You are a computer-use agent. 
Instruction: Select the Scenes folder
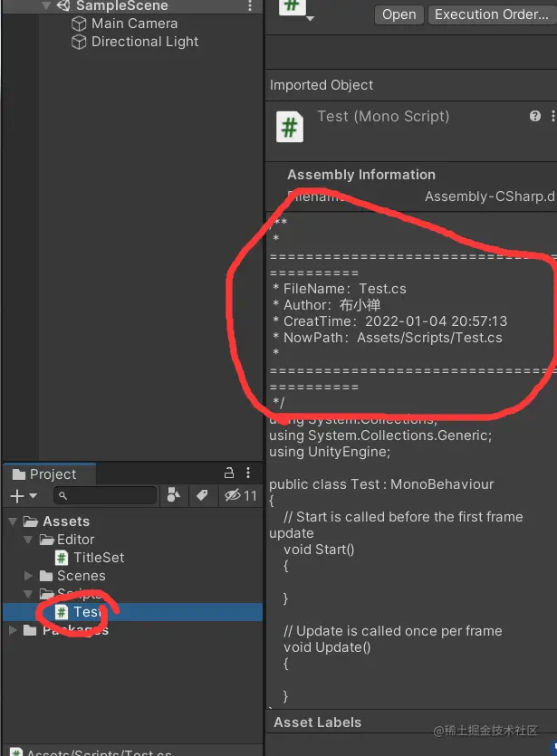81,576
